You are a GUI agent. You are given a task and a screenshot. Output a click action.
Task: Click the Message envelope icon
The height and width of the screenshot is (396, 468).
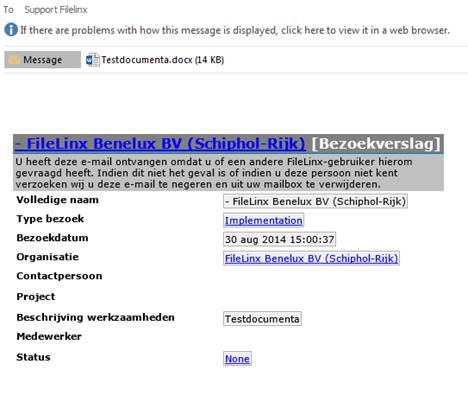(x=14, y=60)
